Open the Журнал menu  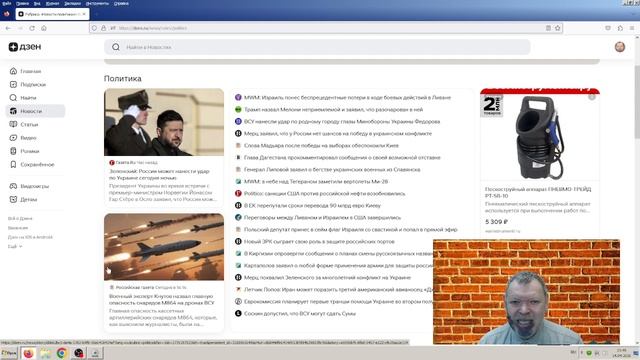tap(52, 3)
